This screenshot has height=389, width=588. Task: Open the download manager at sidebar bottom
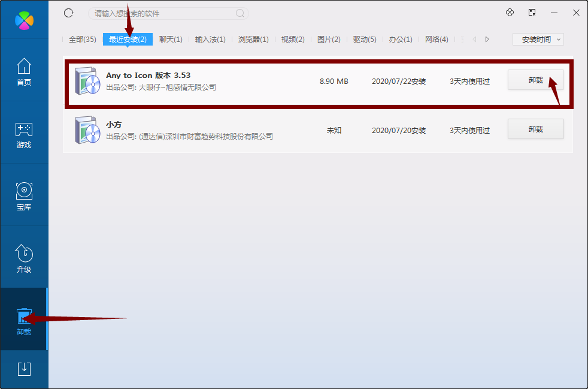click(24, 369)
